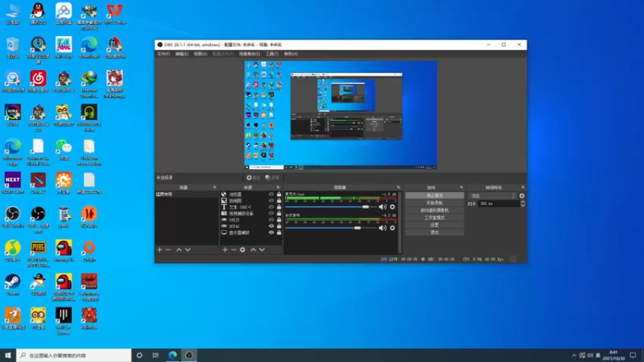The image size is (644, 362).
Task: Open the QQ penguin desktop shortcut
Action: tap(38, 14)
